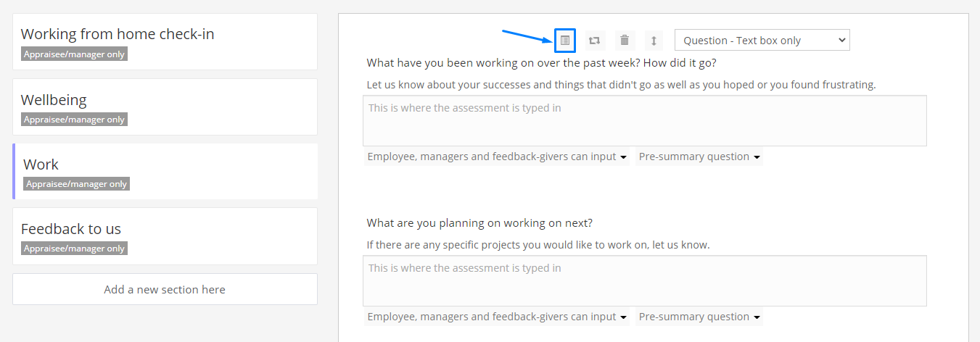This screenshot has width=980, height=342.
Task: Delete the question with trash icon
Action: 625,41
